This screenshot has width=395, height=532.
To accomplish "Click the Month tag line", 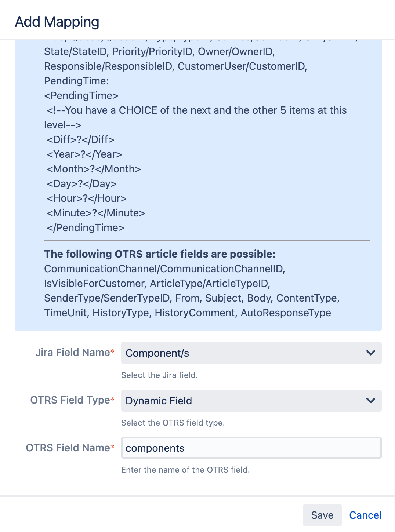I will coord(94,169).
